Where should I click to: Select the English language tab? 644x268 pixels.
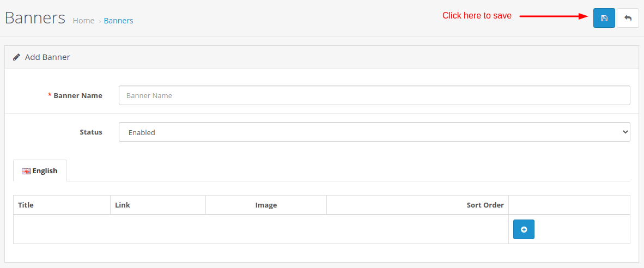(40, 170)
